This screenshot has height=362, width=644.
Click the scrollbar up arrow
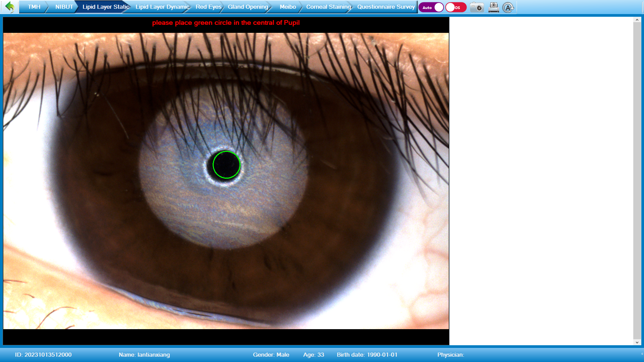coord(637,20)
